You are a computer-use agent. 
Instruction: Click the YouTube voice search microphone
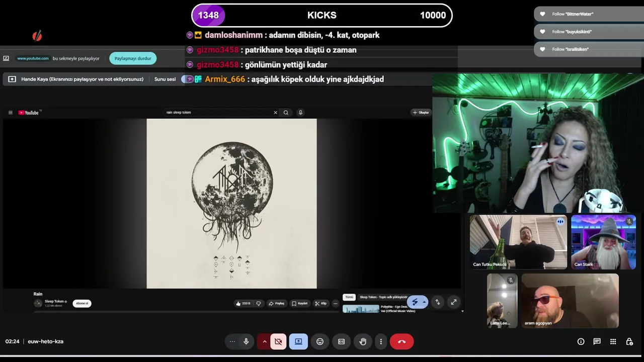[x=300, y=113]
